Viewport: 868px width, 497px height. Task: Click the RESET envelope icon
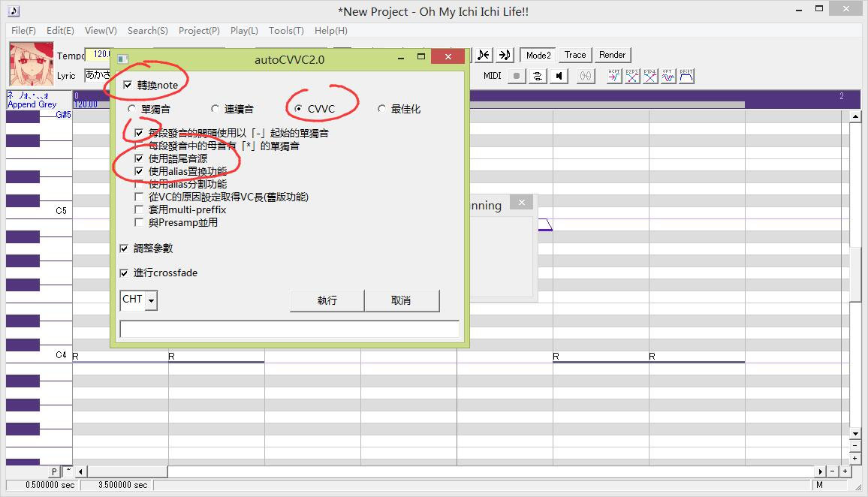(686, 75)
